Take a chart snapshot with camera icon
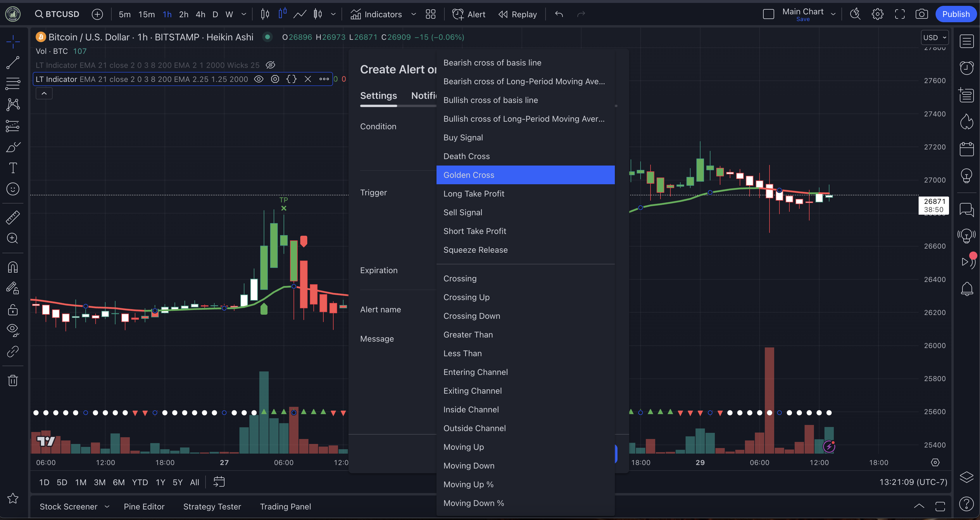The width and height of the screenshot is (980, 520). tap(922, 14)
